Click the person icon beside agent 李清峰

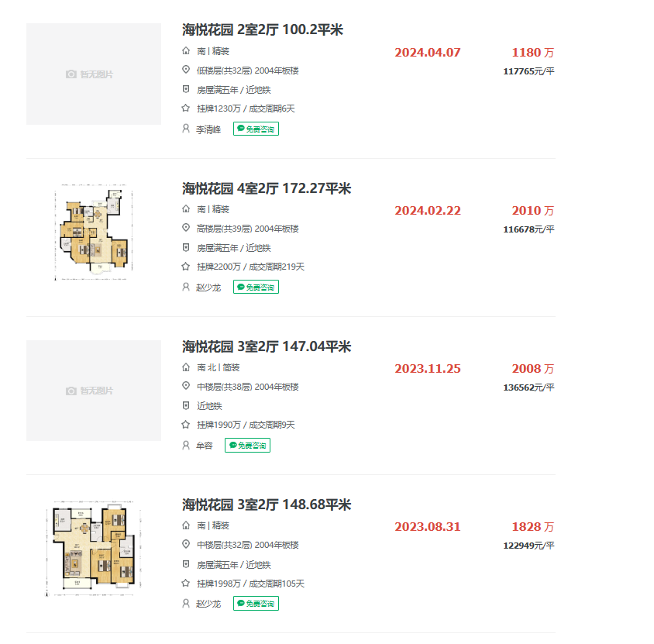(184, 129)
